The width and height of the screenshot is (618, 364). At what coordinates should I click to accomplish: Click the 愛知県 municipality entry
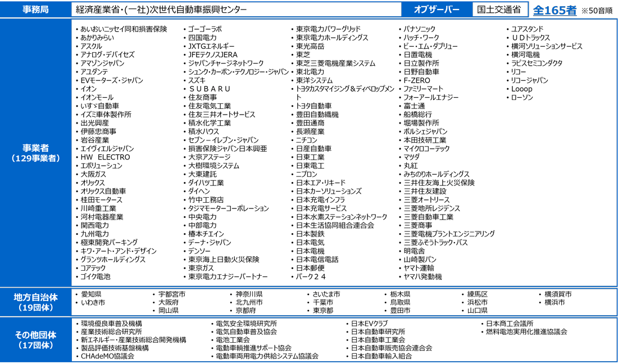[91, 294]
